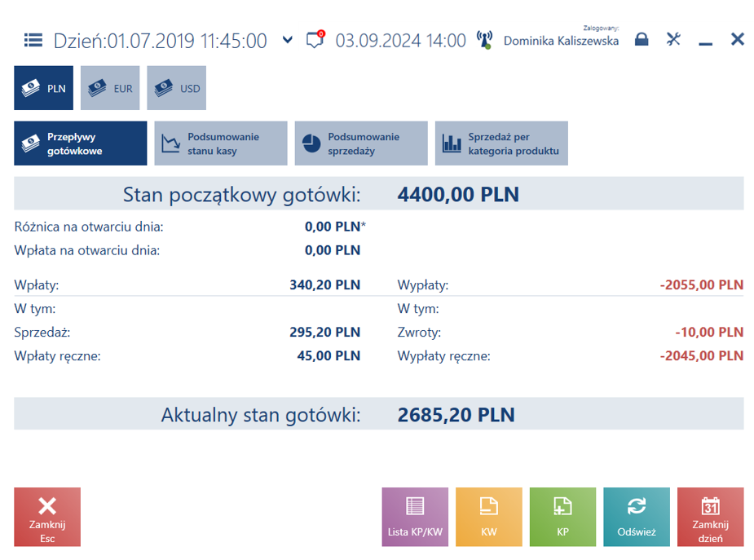Check the connection status antenna icon
This screenshot has width=754, height=560.
click(484, 40)
